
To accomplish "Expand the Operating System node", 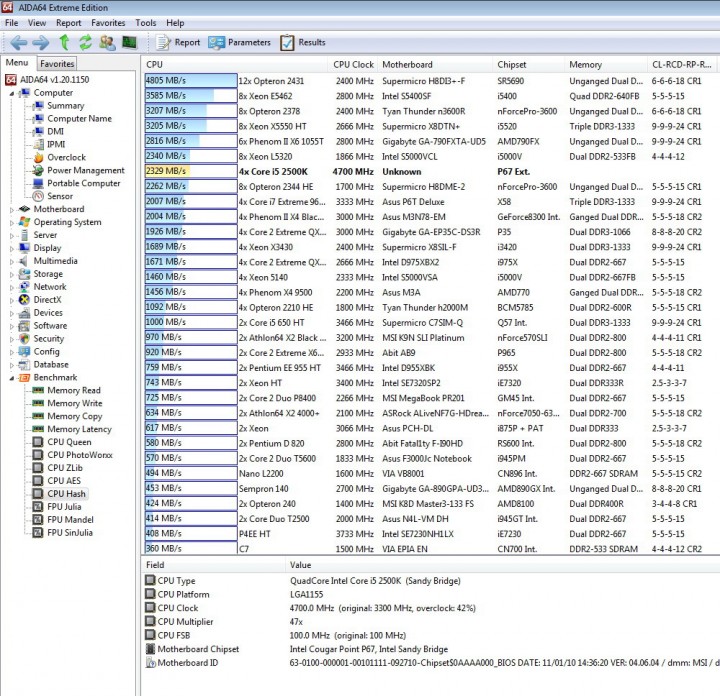I will click(11, 223).
